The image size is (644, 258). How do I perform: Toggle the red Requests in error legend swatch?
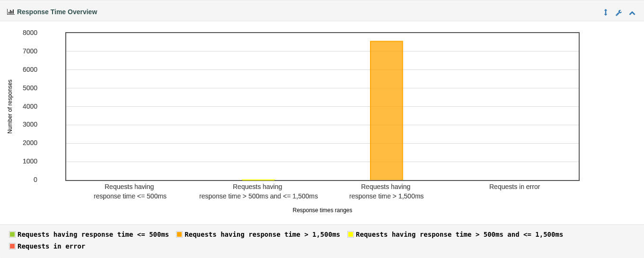pos(12,246)
